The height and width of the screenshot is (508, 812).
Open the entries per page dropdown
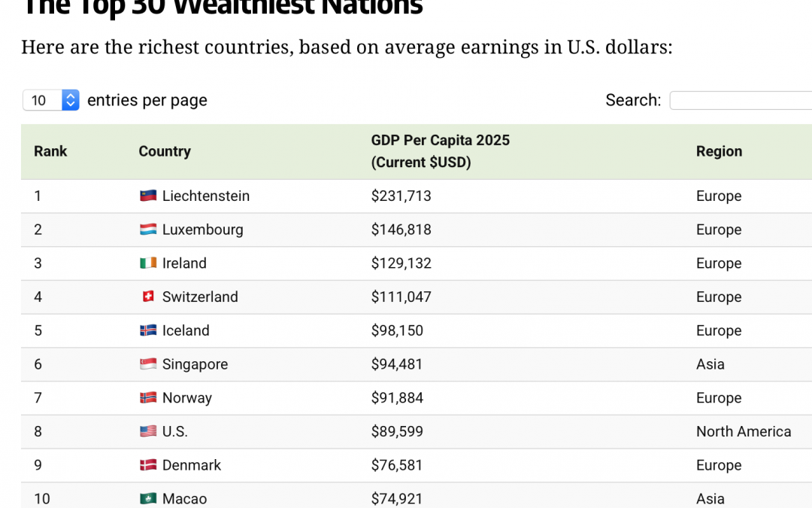47,99
